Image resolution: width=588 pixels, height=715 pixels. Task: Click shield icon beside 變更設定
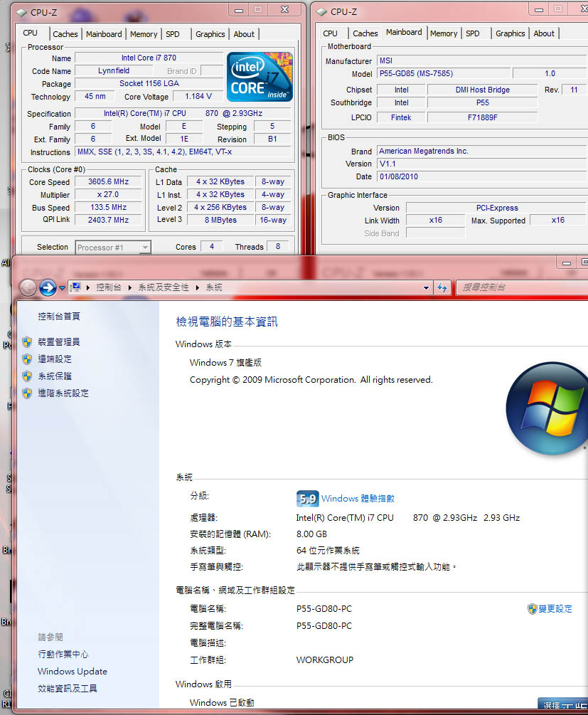point(532,609)
